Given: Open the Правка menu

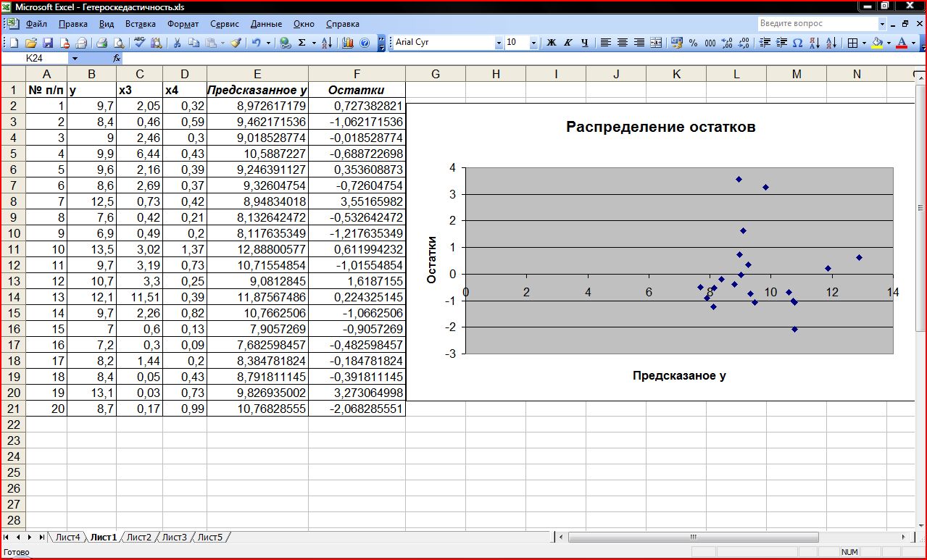Looking at the screenshot, I should coord(73,24).
